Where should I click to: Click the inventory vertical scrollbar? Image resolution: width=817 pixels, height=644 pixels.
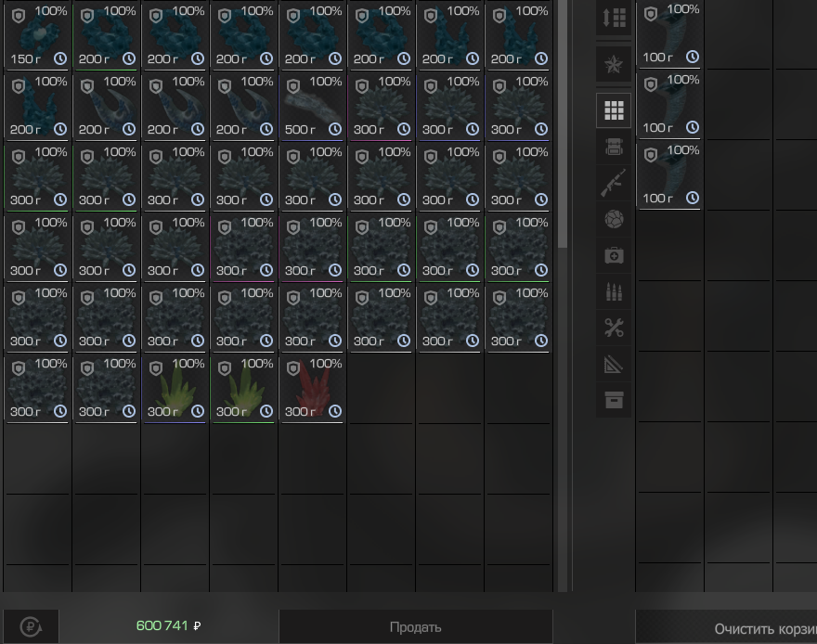click(563, 123)
